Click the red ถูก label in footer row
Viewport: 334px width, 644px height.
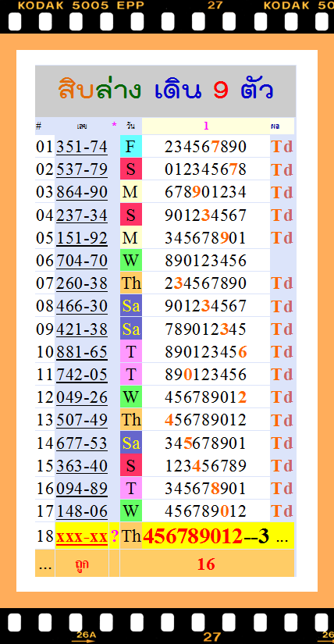pyautogui.click(x=82, y=564)
